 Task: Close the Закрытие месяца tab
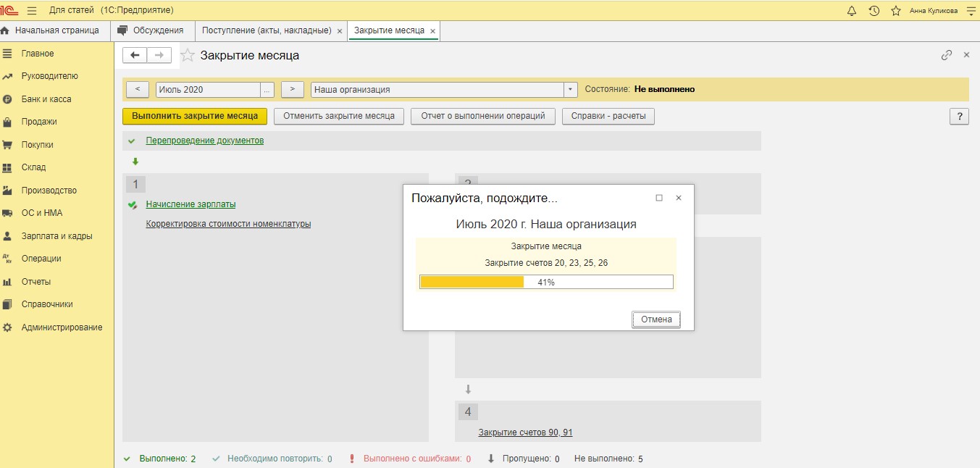coord(432,31)
